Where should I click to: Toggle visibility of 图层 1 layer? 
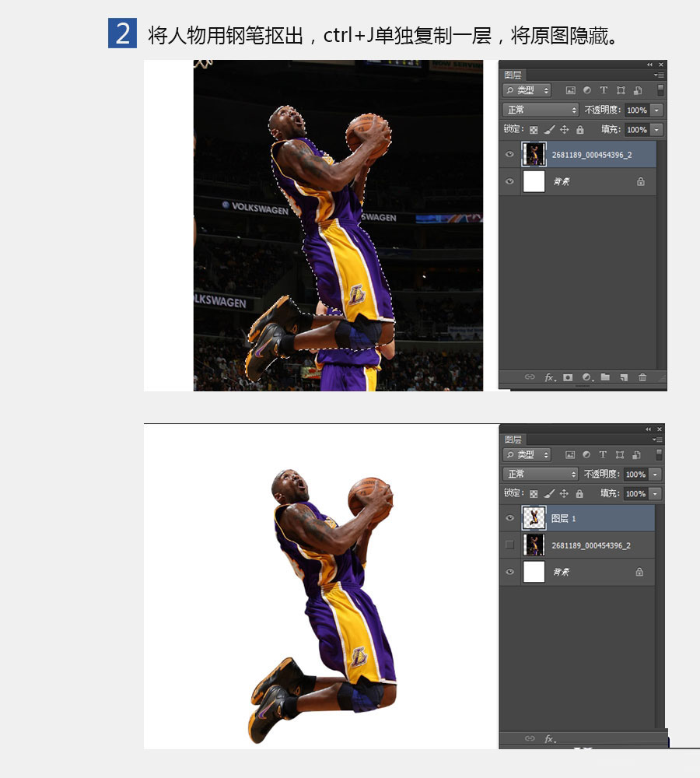tap(509, 518)
